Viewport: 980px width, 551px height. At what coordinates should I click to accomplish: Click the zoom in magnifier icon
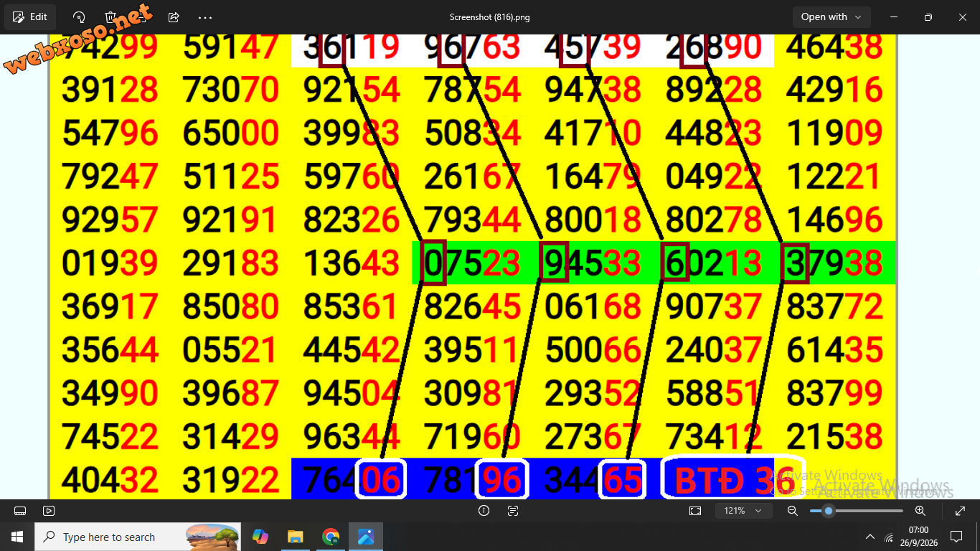coord(920,511)
